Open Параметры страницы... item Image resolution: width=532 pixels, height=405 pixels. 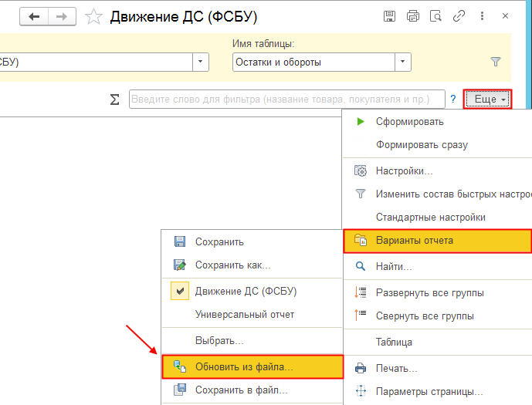(437, 391)
